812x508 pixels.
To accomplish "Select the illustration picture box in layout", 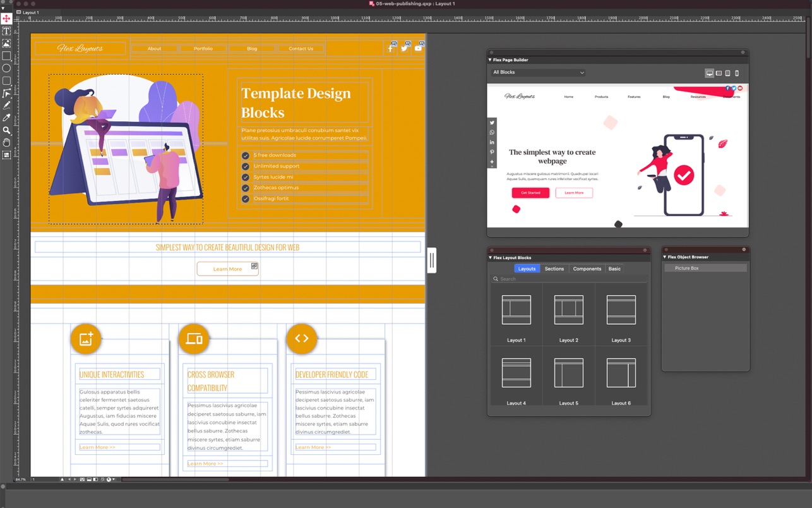I will pyautogui.click(x=126, y=149).
